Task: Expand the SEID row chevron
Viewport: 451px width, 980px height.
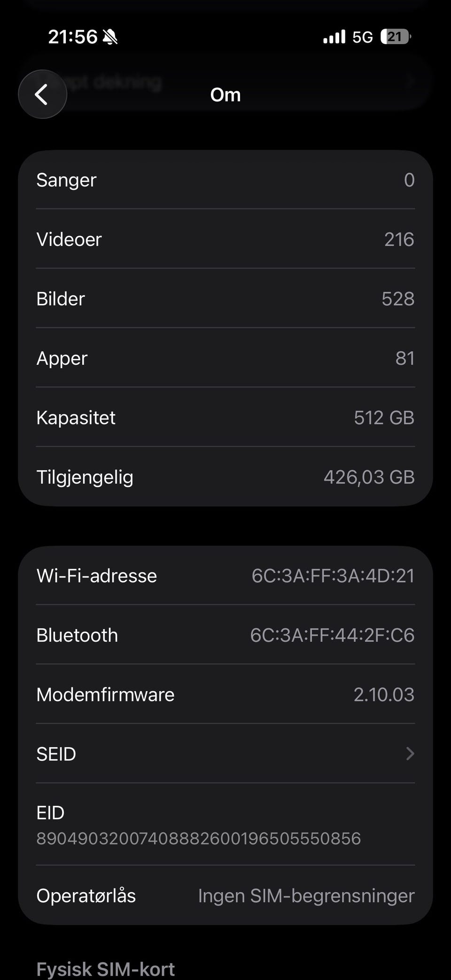Action: 410,754
